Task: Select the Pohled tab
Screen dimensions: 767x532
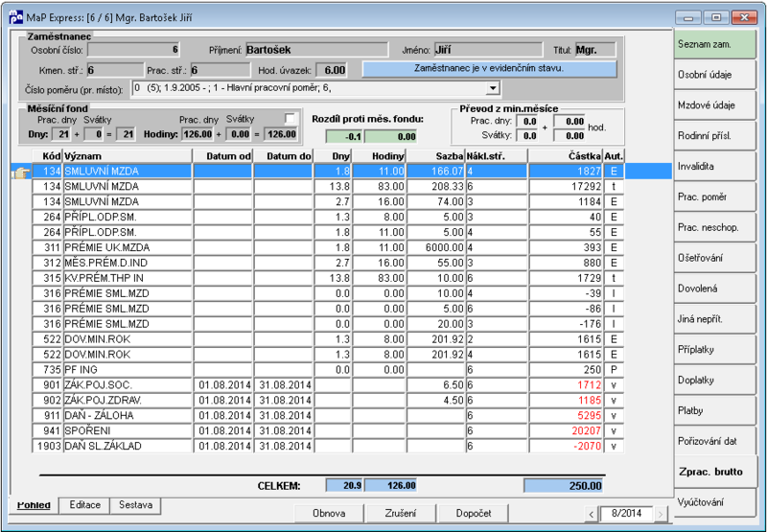Action: coord(34,505)
